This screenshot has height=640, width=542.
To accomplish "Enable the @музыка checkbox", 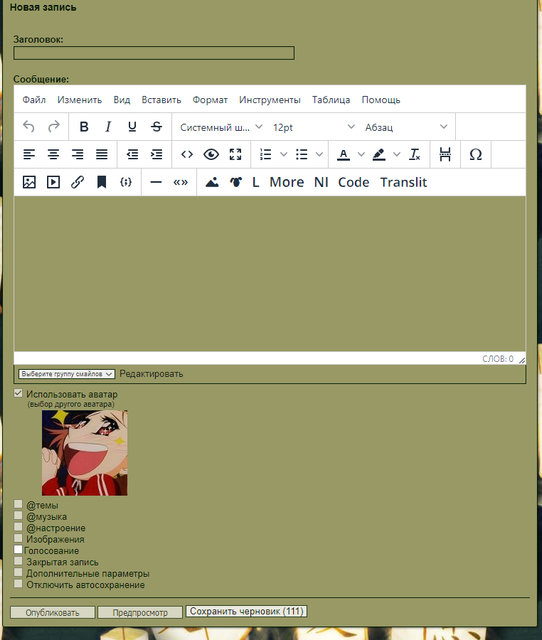I will pos(18,516).
